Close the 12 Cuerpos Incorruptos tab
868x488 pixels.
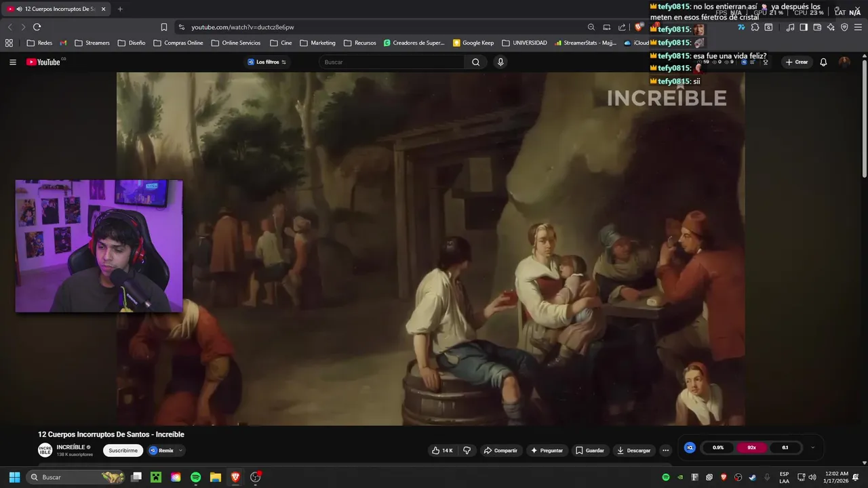103,9
